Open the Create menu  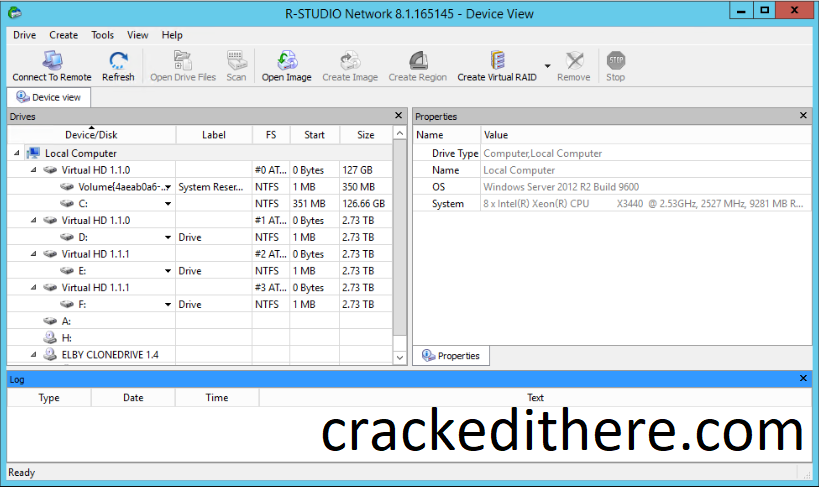[64, 35]
